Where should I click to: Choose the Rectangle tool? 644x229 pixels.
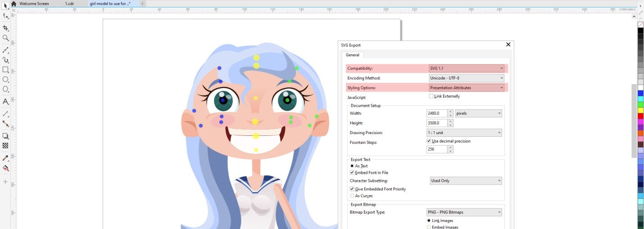click(x=5, y=70)
